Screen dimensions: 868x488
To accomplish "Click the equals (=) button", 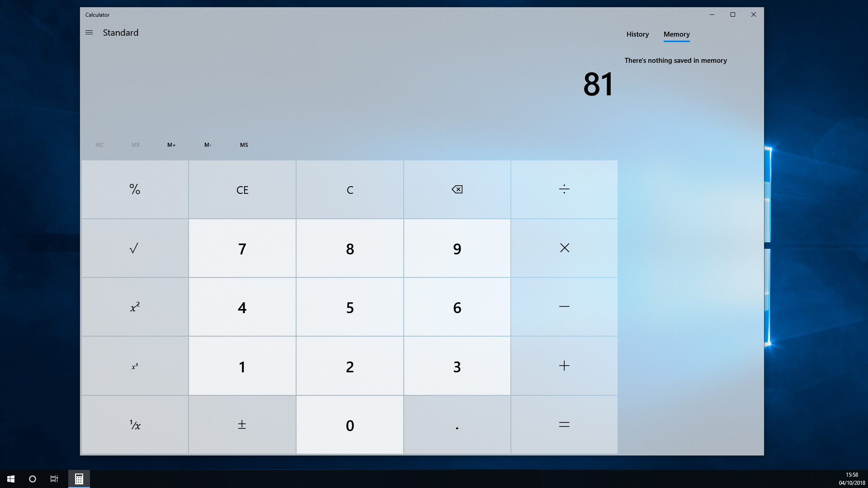I will (564, 425).
